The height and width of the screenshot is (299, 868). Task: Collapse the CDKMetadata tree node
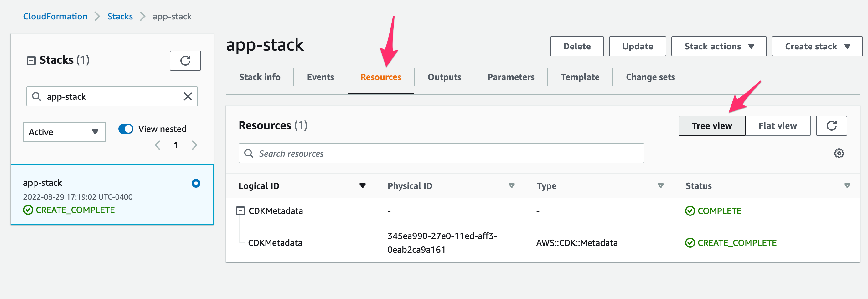(240, 211)
